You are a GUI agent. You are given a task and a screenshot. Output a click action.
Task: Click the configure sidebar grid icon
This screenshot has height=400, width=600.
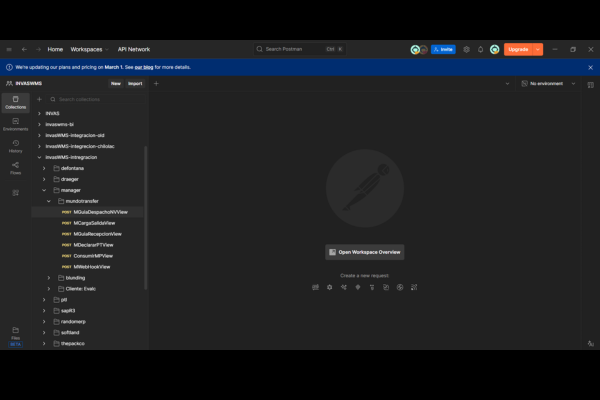pyautogui.click(x=16, y=193)
